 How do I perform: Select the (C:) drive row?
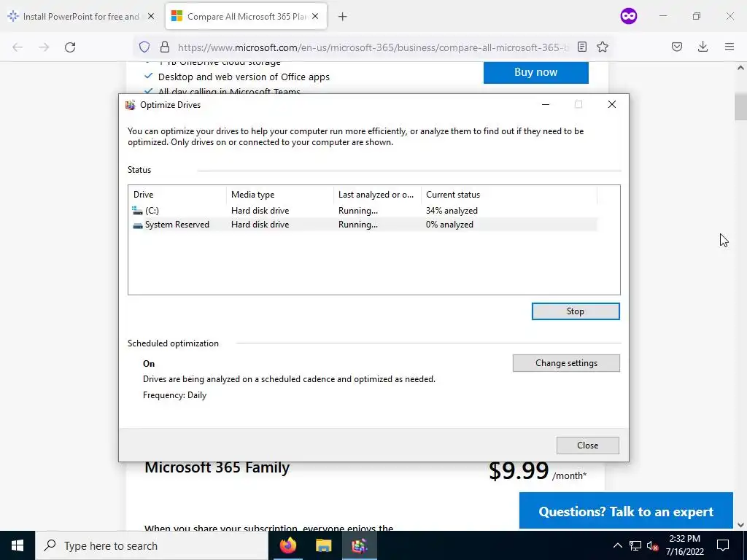363,211
